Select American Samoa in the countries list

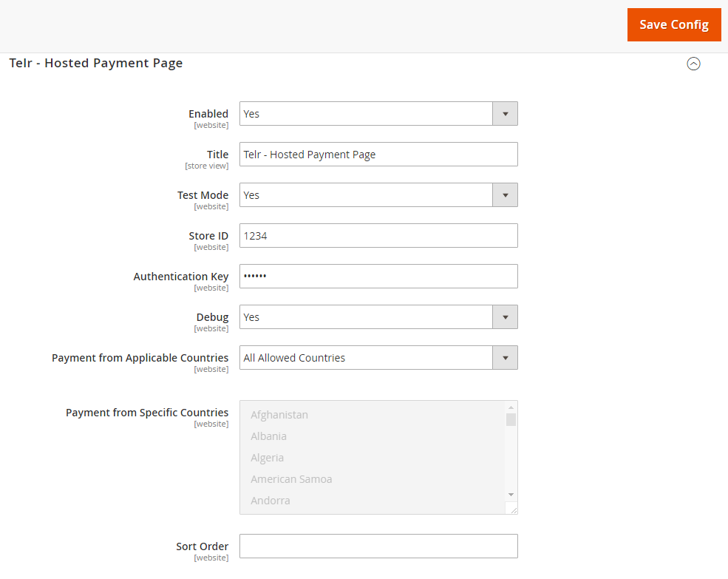pyautogui.click(x=372, y=479)
